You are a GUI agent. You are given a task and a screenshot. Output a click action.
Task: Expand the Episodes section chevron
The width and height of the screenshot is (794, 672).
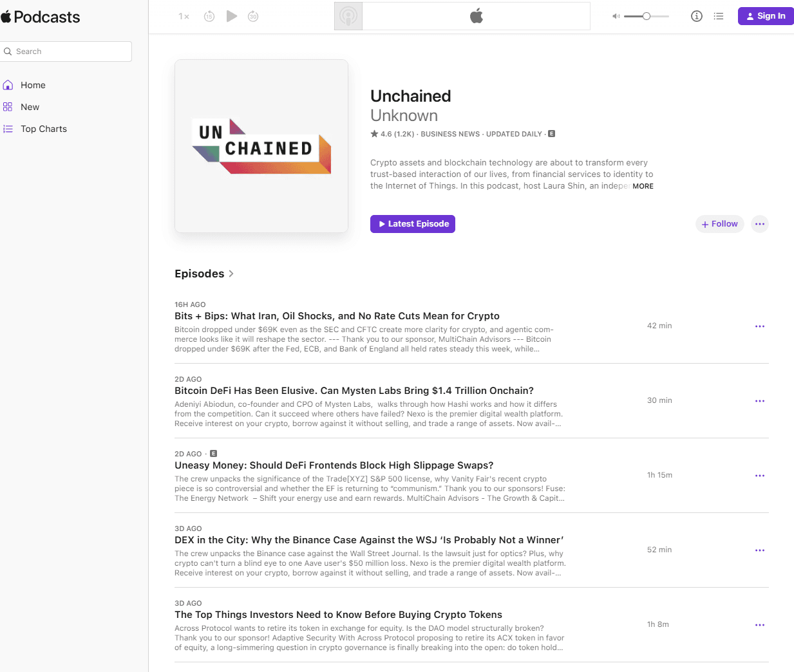tap(231, 274)
